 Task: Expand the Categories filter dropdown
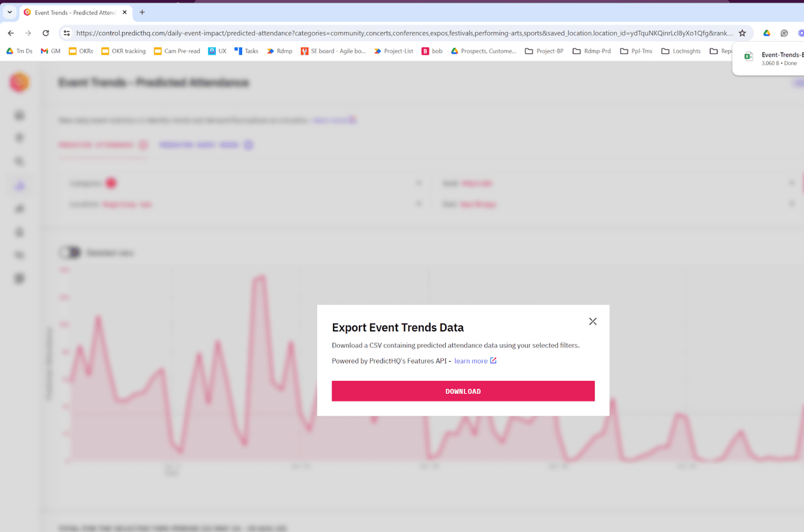point(418,183)
